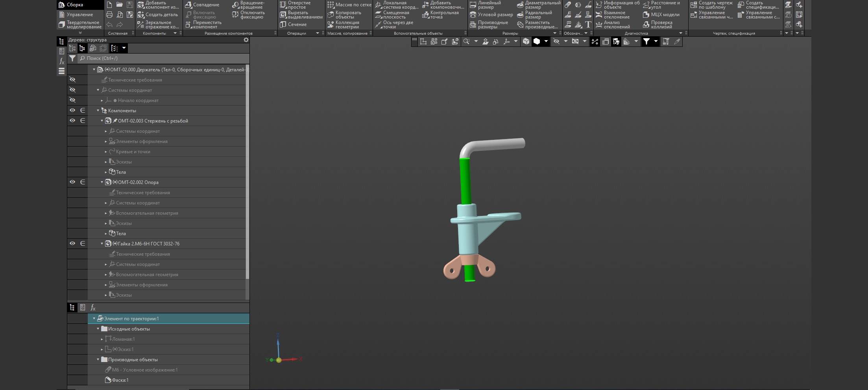
Task: Choose the Линейный размер tool
Action: 485,5
